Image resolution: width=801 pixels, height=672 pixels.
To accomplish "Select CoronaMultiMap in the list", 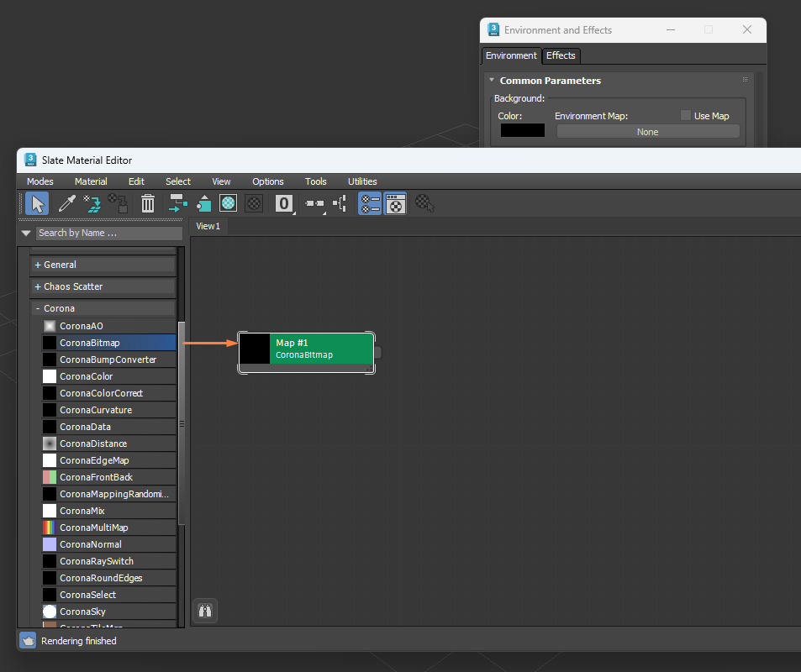I will pyautogui.click(x=108, y=528).
